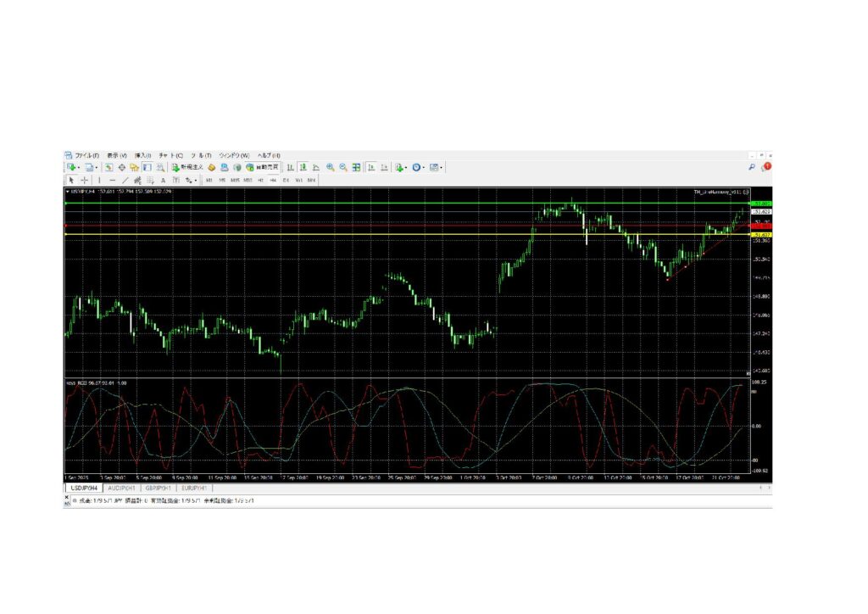The width and height of the screenshot is (868, 614).
Task: Click the zoom out magnifier icon
Action: (342, 168)
